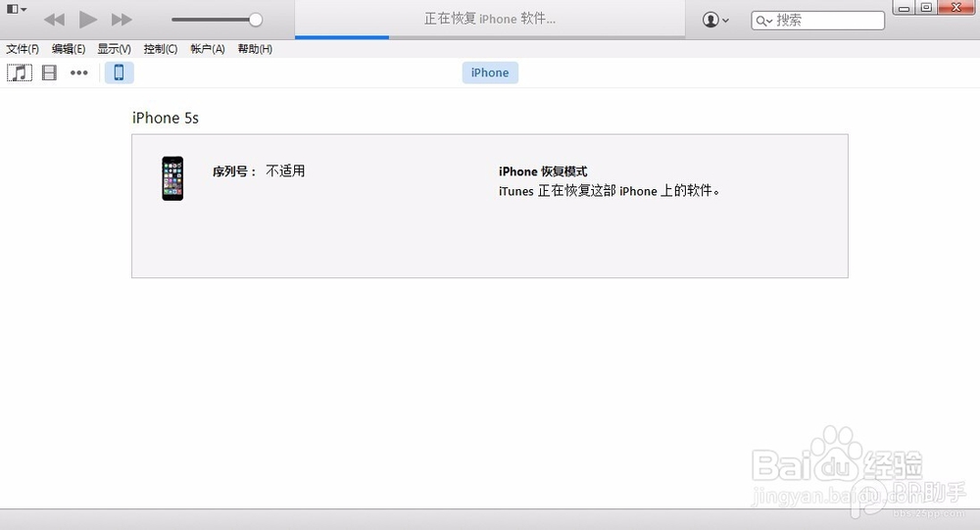
Task: Click the iPhone 5s title text
Action: (x=166, y=119)
